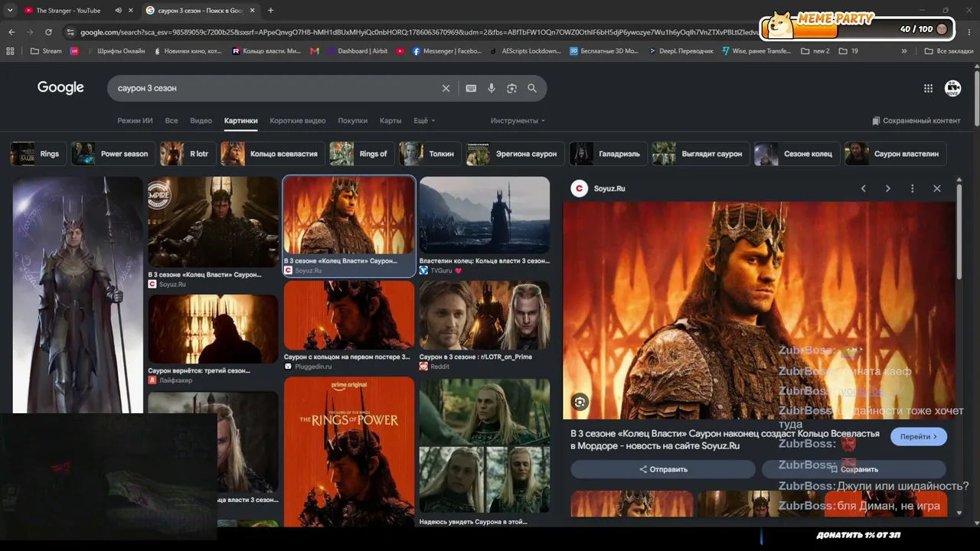Open the Google apps grid
The image size is (980, 551).
click(928, 88)
